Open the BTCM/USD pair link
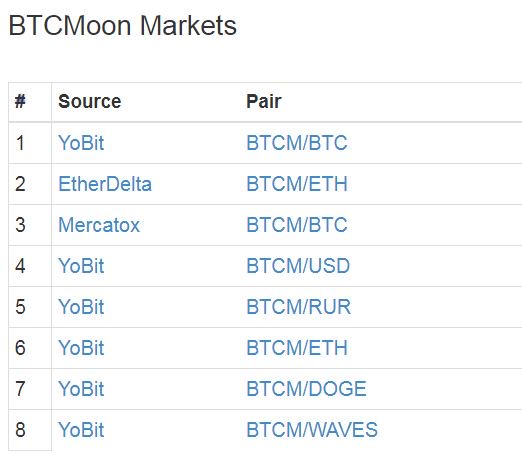This screenshot has width=522, height=476. coord(298,266)
